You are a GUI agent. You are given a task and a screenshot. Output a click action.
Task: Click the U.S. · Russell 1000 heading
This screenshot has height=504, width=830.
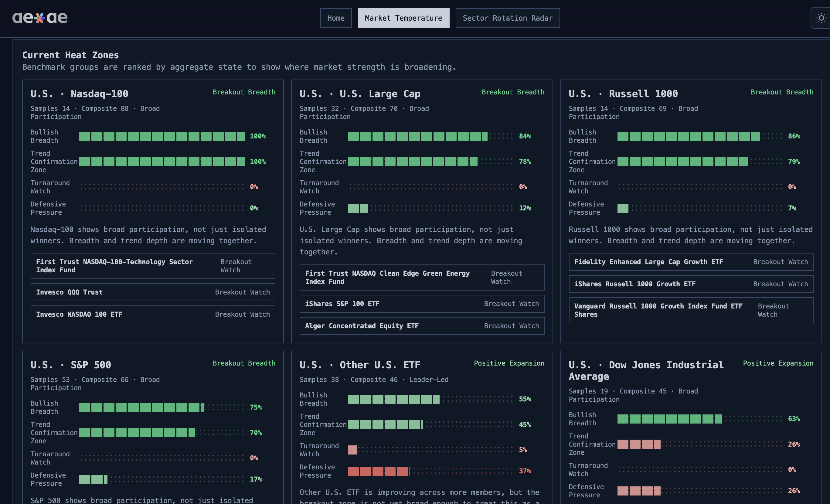[623, 94]
